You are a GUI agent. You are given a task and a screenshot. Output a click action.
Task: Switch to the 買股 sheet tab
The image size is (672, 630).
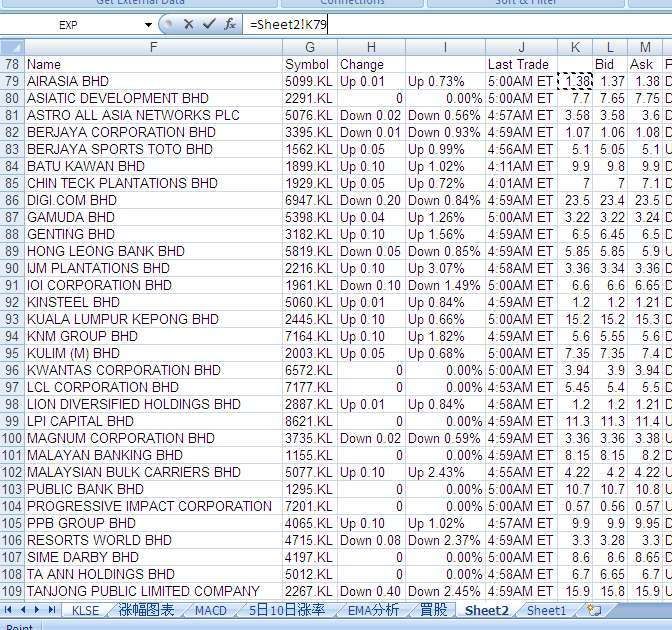click(433, 610)
